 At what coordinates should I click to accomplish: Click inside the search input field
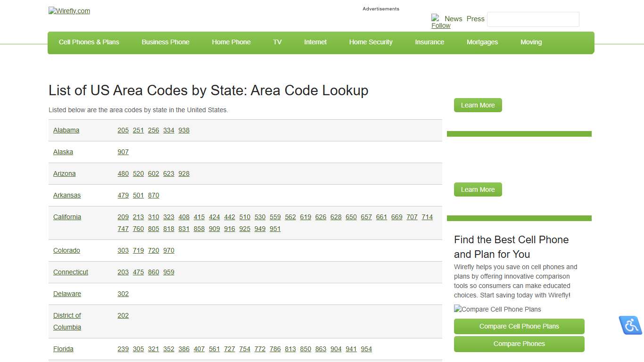tap(533, 19)
